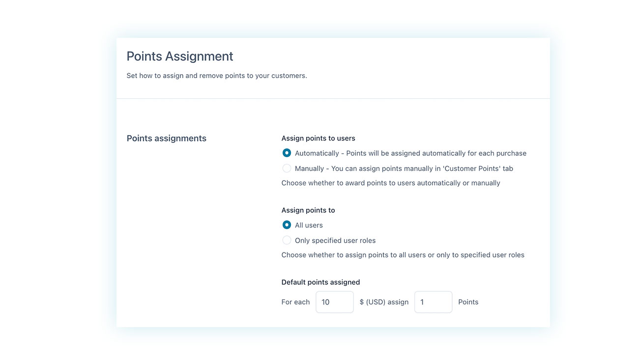The image size is (639, 364).
Task: Click the 'Only specified user roles' label text
Action: [335, 241]
